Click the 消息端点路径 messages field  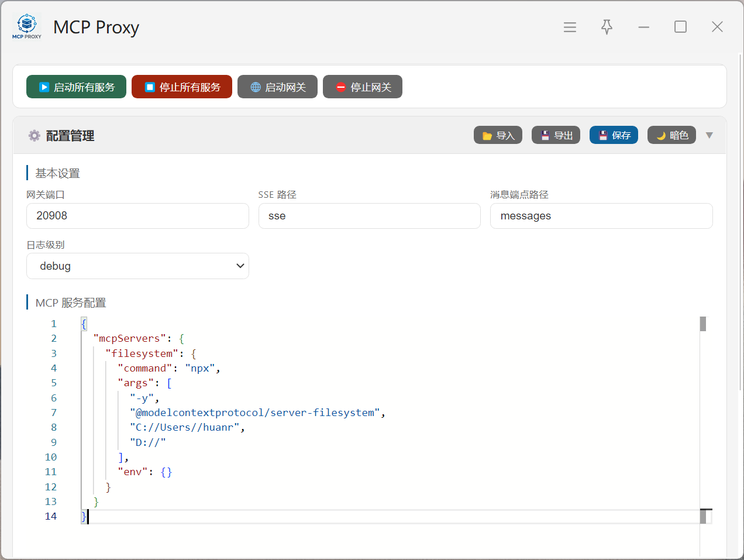tap(601, 216)
